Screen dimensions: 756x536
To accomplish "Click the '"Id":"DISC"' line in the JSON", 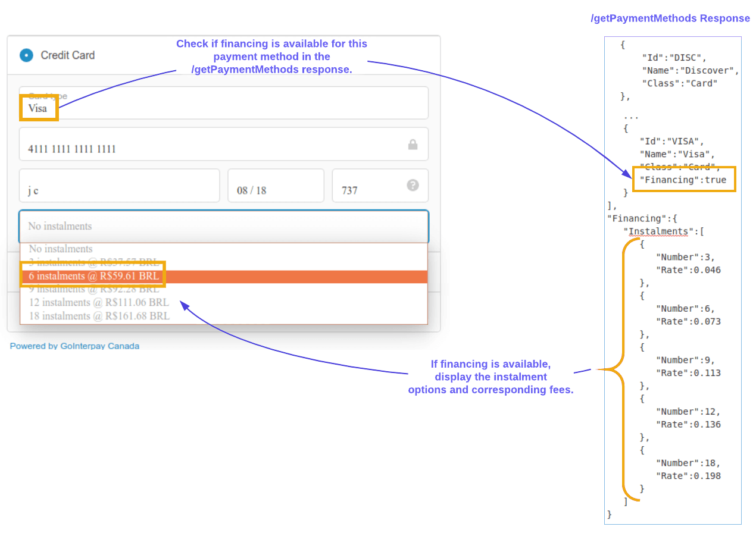I will (674, 58).
